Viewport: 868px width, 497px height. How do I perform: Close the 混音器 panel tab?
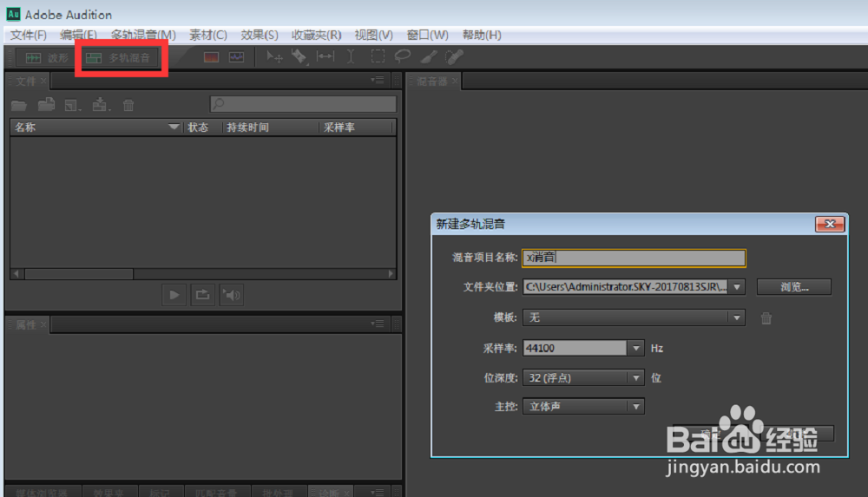(455, 82)
